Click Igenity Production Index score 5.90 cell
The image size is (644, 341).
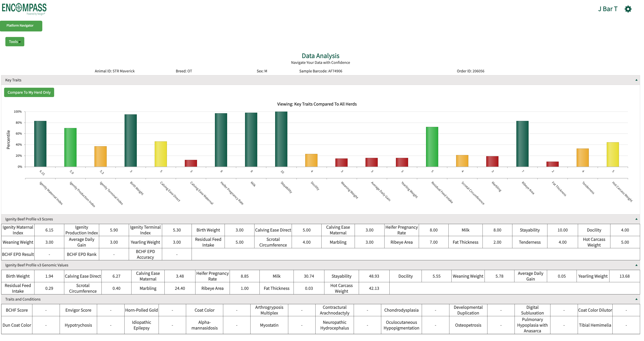click(x=114, y=230)
